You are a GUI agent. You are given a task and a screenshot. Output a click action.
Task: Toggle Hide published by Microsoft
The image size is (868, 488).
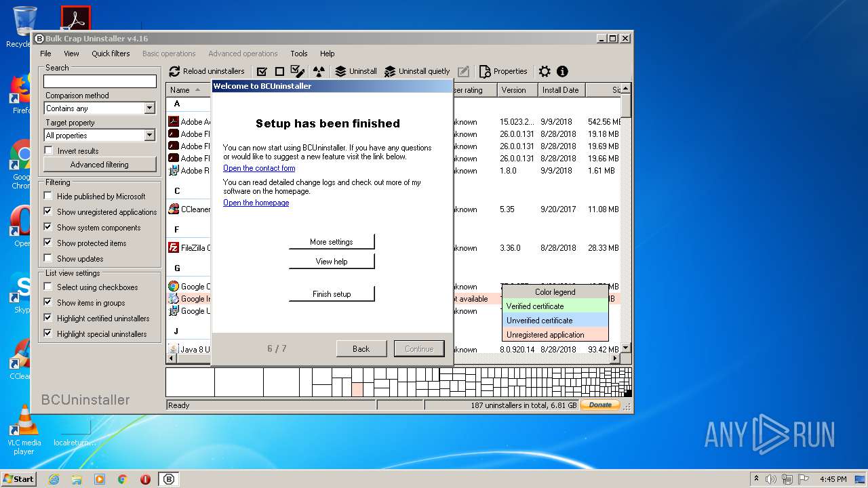[x=48, y=196]
